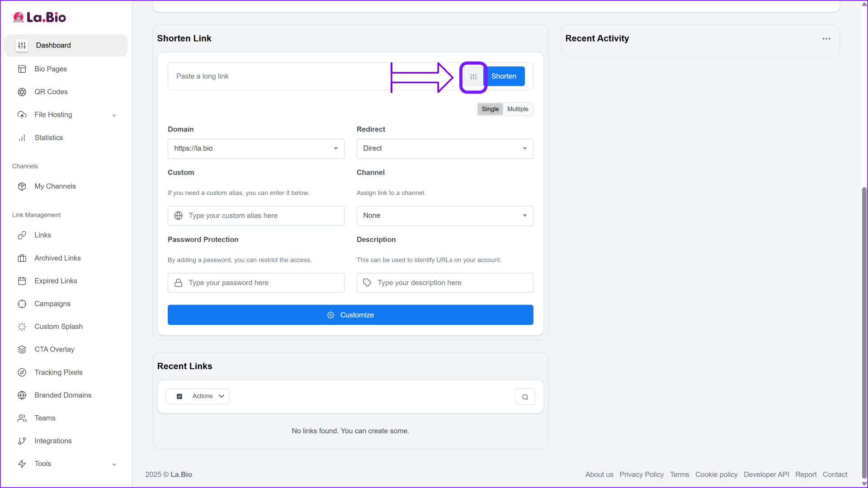Open the Statistics menu item
Viewport: 868px width, 488px height.
click(x=48, y=138)
